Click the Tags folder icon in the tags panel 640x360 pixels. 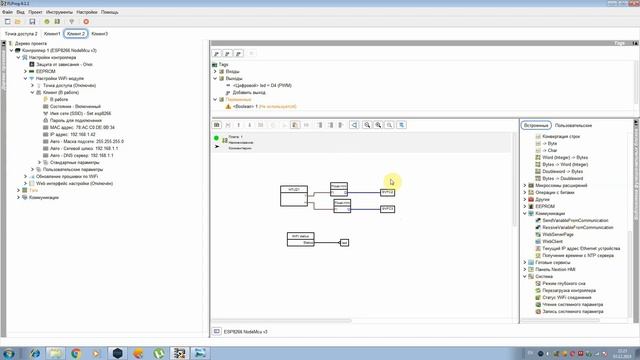(x=215, y=64)
